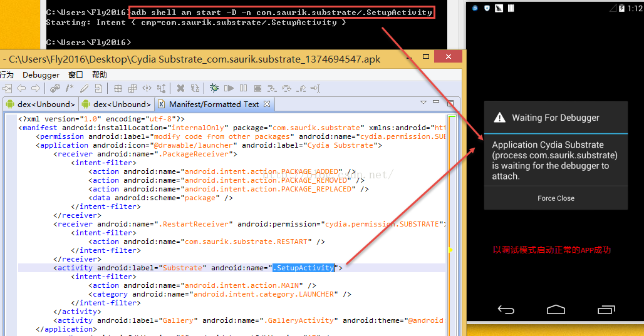Screen dimensions: 644x336
Task: Click the "Cydia Substrate" application label value
Action: 340,145
